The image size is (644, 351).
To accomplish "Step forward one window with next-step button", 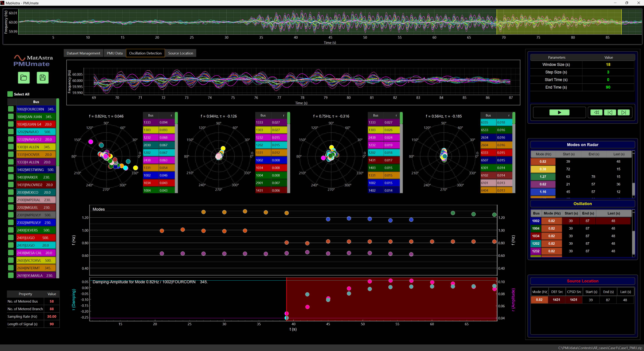I will click(624, 113).
